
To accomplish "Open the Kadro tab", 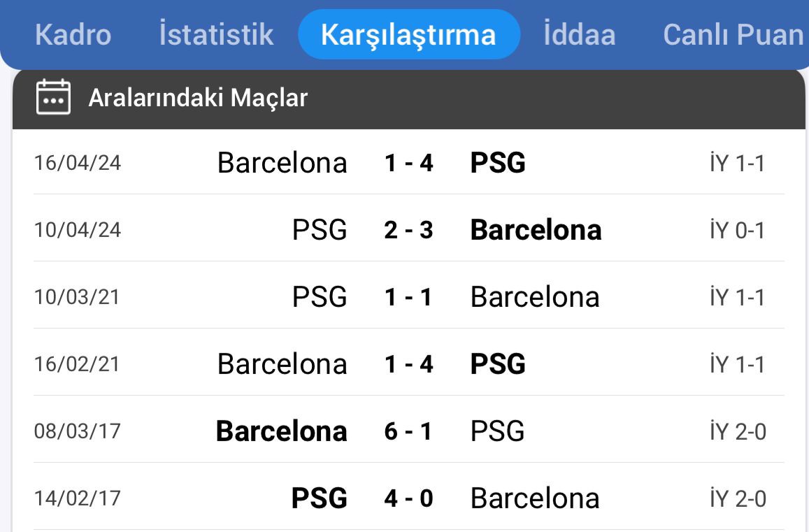I will (73, 34).
